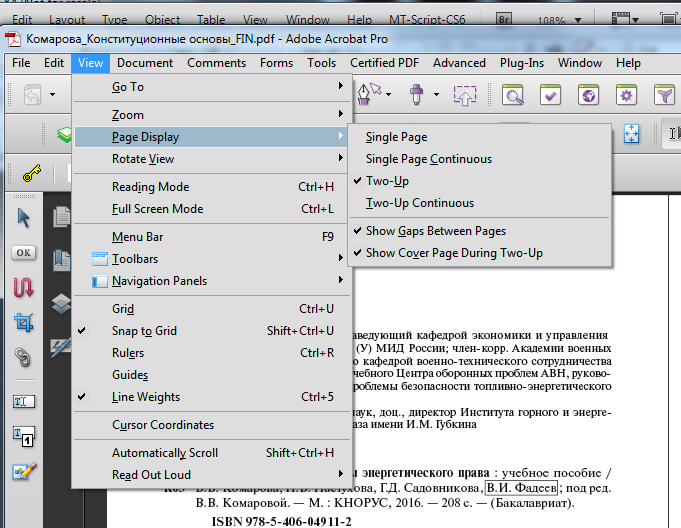Viewport: 681px width, 528px height.
Task: Open the Tools menu
Action: click(321, 63)
